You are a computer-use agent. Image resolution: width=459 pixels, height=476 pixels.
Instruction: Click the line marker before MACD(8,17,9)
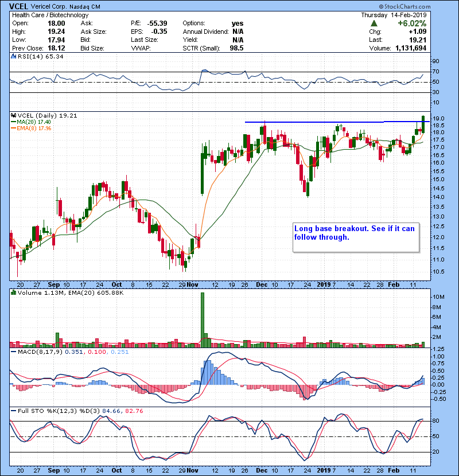(x=13, y=352)
